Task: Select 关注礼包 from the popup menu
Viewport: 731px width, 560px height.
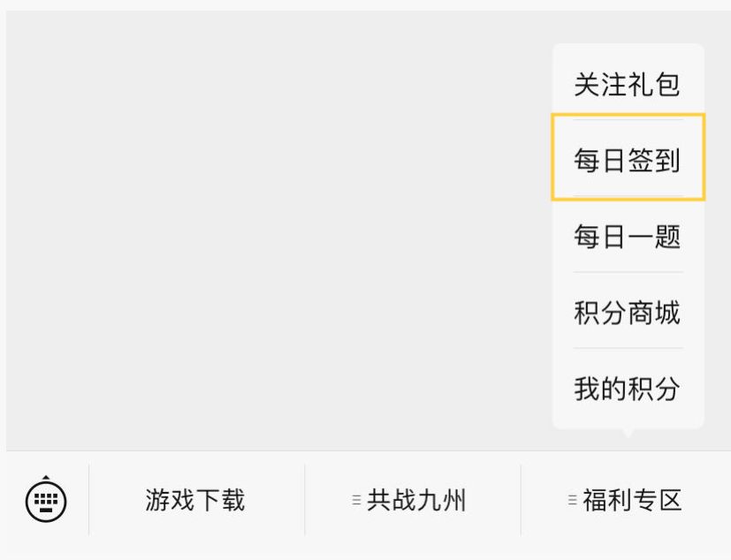Action: pyautogui.click(x=628, y=85)
